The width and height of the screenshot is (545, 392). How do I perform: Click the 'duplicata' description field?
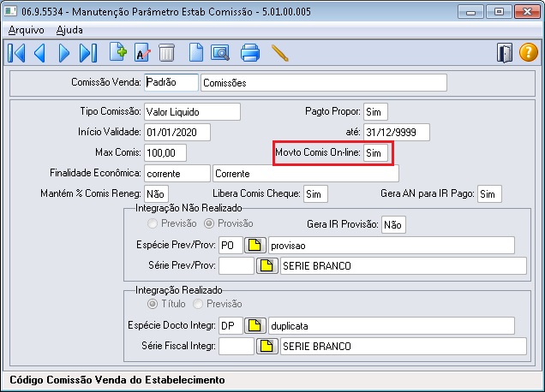[x=392, y=326]
